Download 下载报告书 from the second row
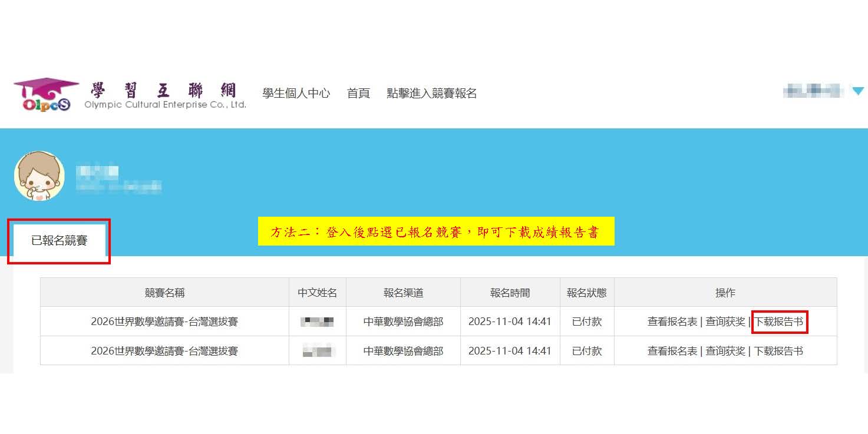 click(x=778, y=351)
